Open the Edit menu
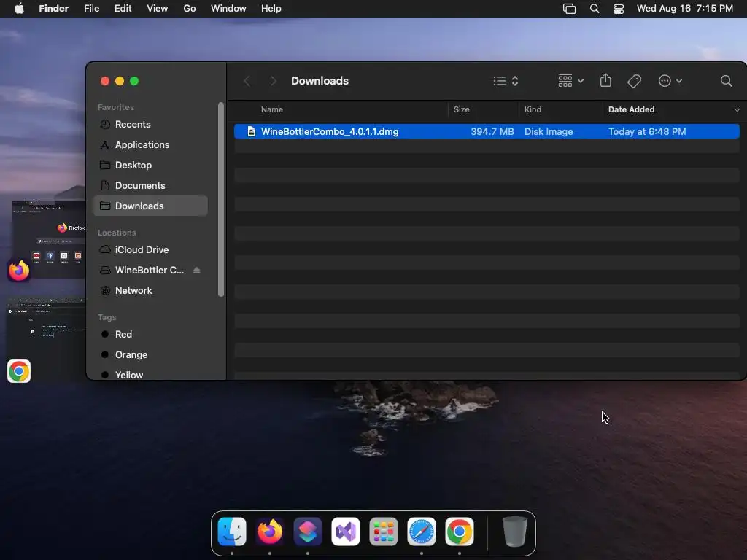The width and height of the screenshot is (747, 560). coord(123,9)
